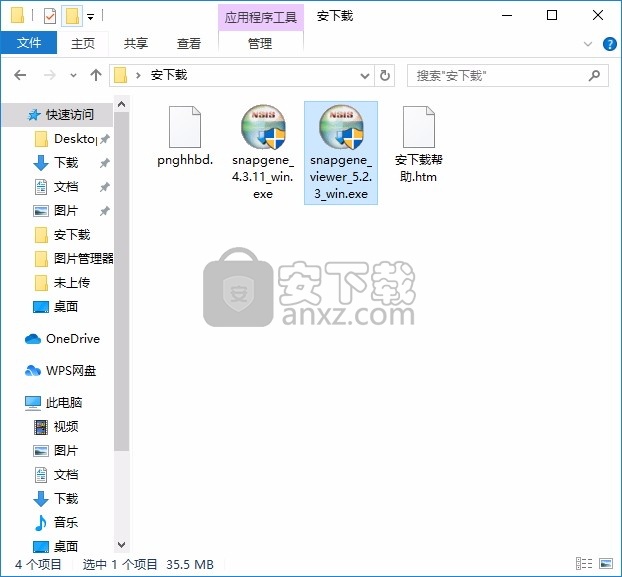622x577 pixels.
Task: Switch to details view icon
Action: click(584, 564)
